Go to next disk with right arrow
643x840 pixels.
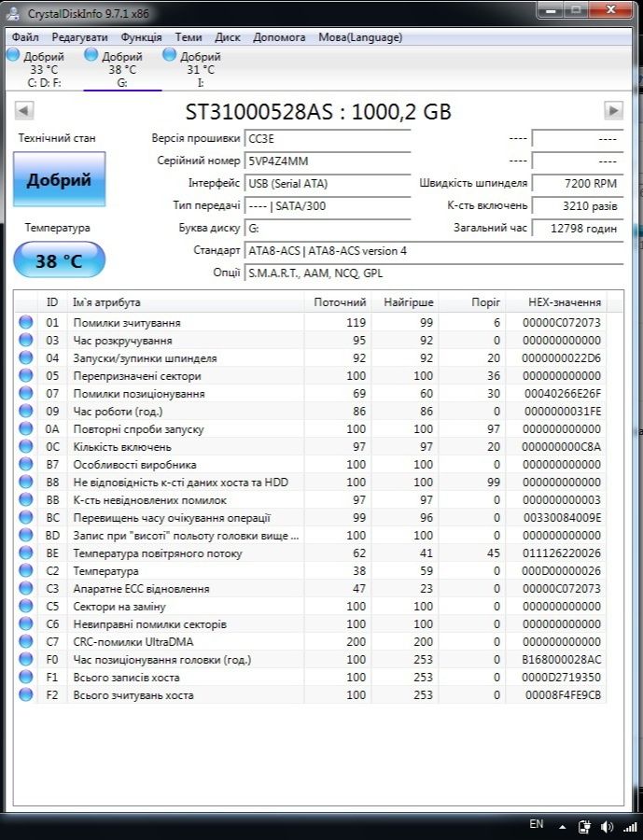pyautogui.click(x=613, y=111)
